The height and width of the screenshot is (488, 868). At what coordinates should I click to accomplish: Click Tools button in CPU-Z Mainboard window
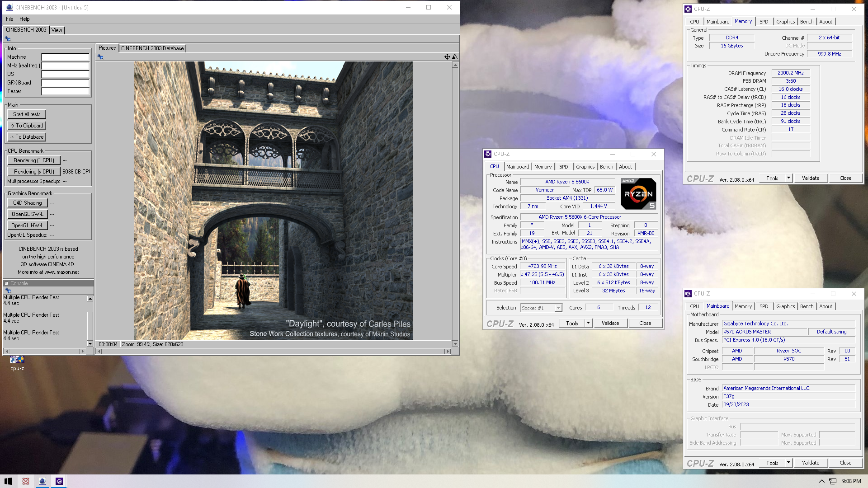pyautogui.click(x=772, y=463)
